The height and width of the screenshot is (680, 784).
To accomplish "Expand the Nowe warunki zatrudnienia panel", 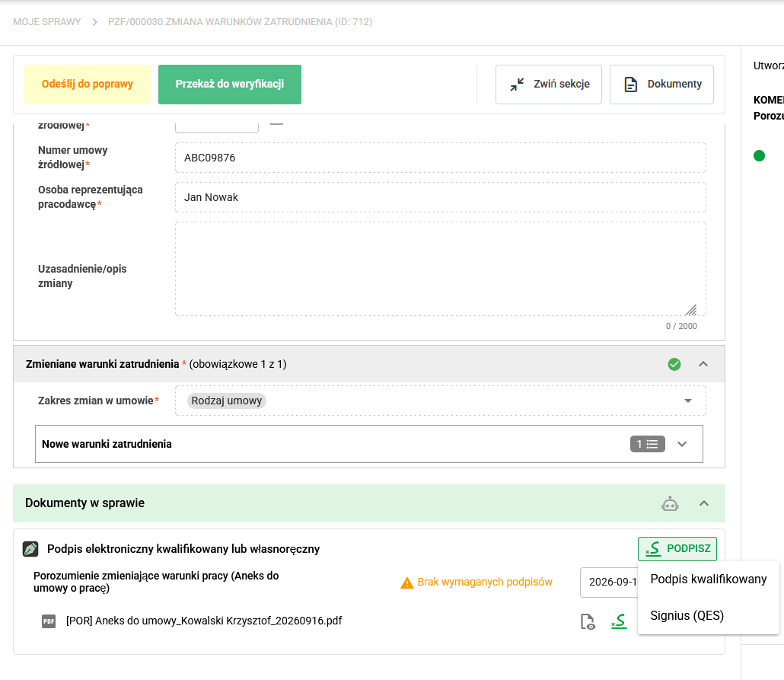I will 681,444.
